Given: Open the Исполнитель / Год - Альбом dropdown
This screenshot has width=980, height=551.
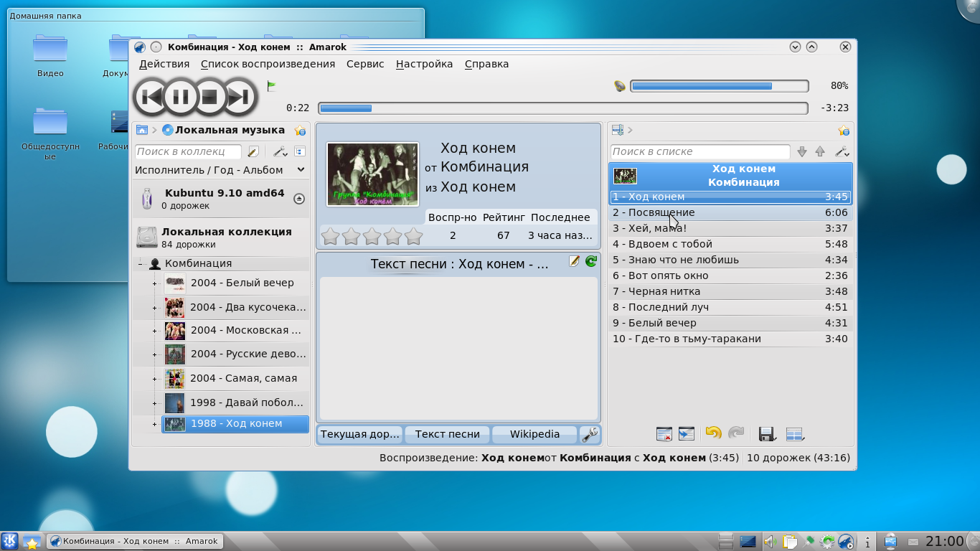Looking at the screenshot, I should (x=220, y=170).
